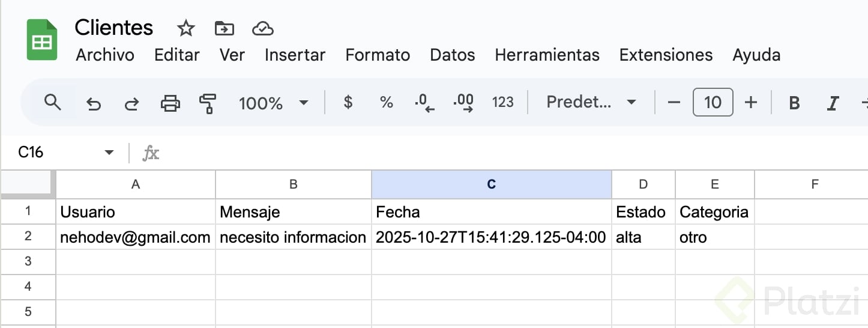The height and width of the screenshot is (328, 868).
Task: Apply percent format to cell
Action: pos(386,103)
